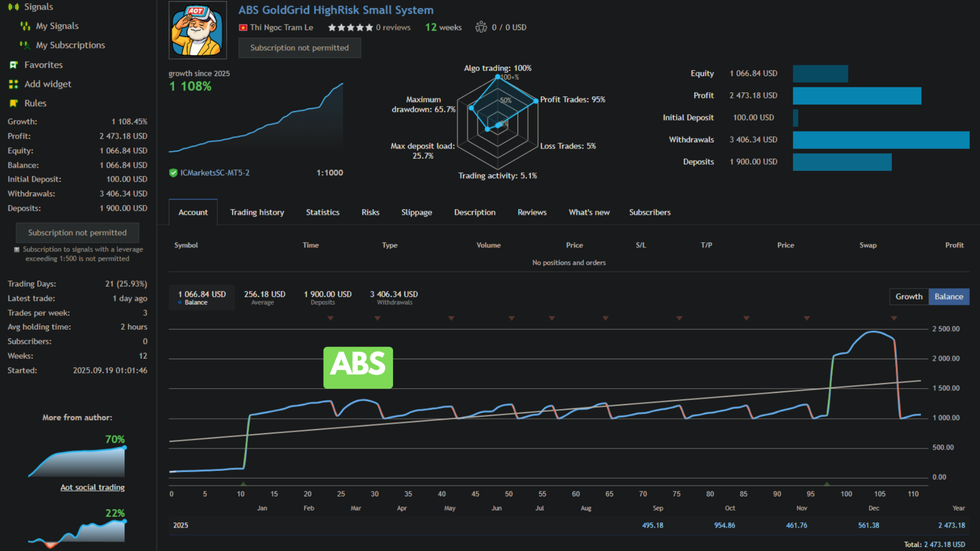Open the Aot social trading link
Viewport: 980px width, 551px height.
pos(92,487)
